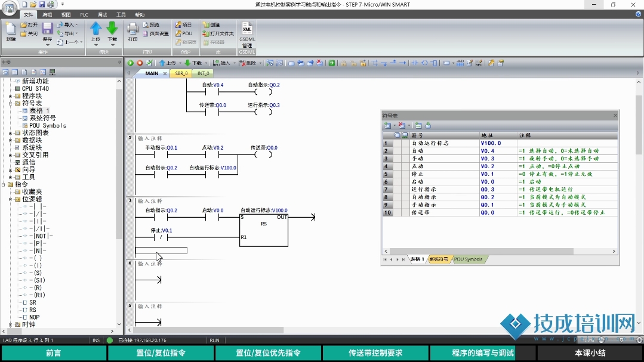Screen dimensions: 644x362
Task: Click the red STOP icon
Action: 140,63
